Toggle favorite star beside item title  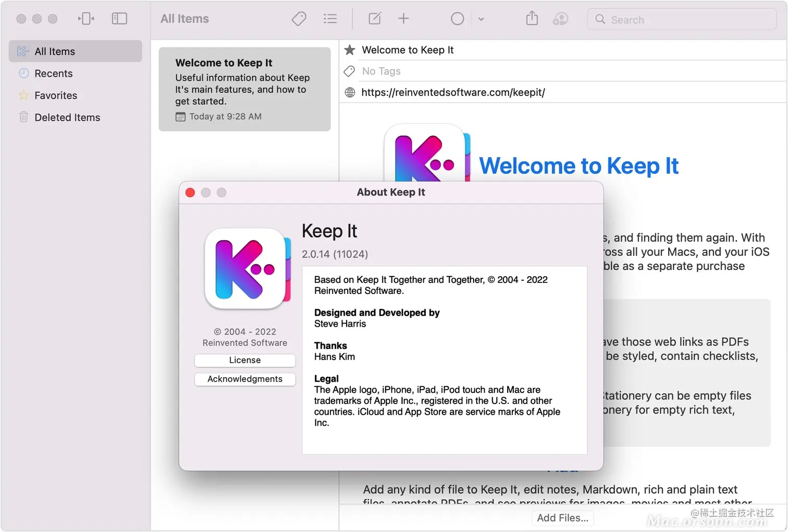(x=350, y=50)
